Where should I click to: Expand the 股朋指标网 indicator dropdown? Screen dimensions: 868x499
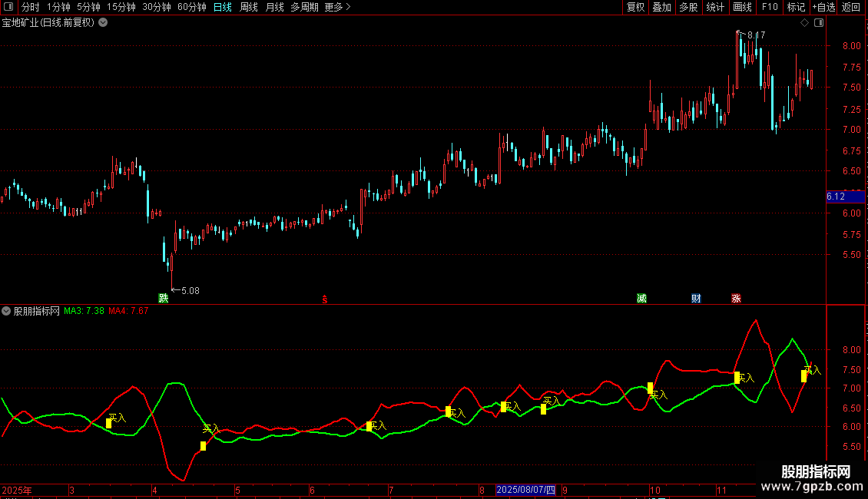(6, 311)
